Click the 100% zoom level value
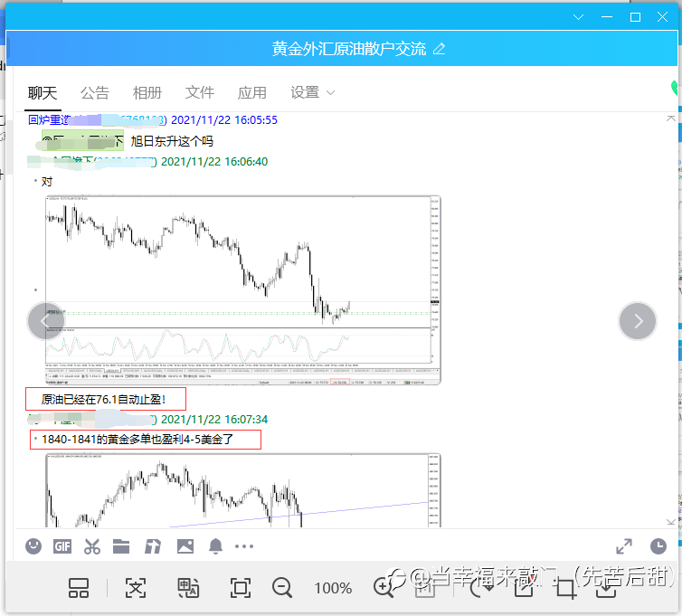682x616 pixels. (x=333, y=588)
